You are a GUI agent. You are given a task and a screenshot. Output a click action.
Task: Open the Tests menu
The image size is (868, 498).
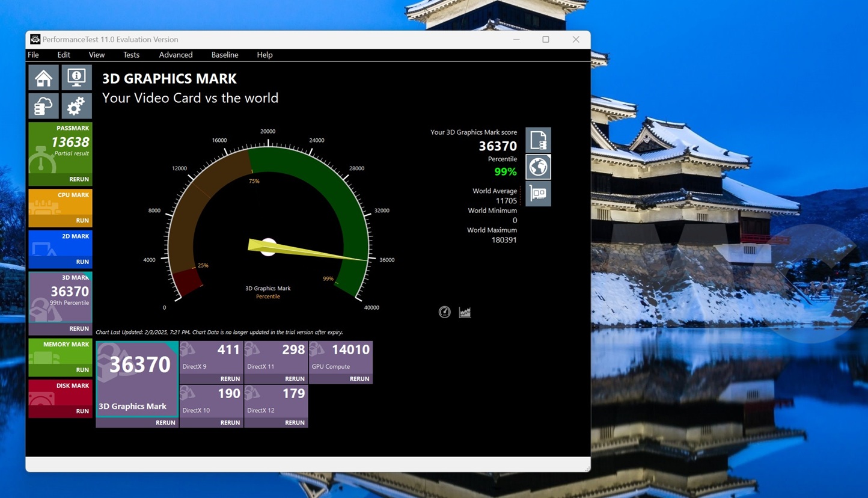click(131, 55)
